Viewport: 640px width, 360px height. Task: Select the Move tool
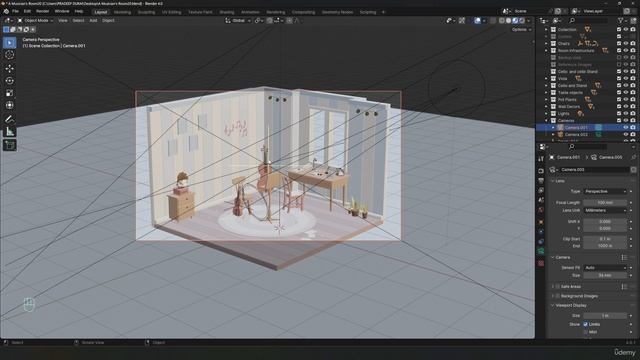click(10, 68)
